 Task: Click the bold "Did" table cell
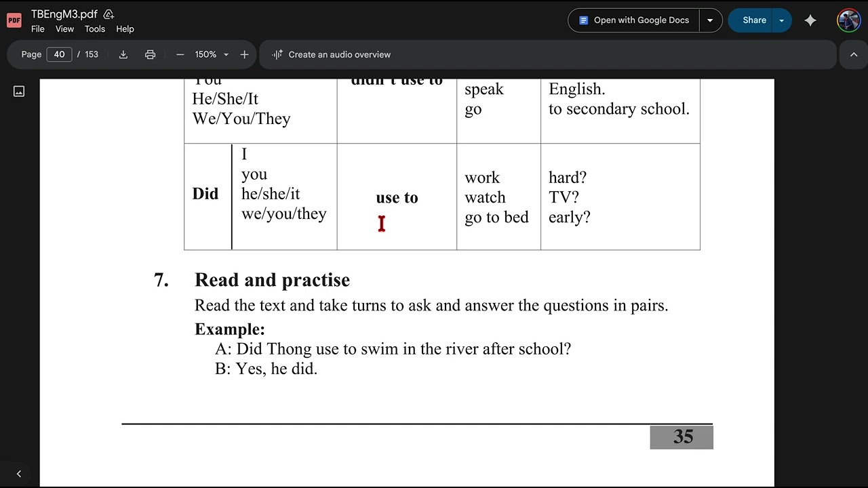tap(205, 194)
